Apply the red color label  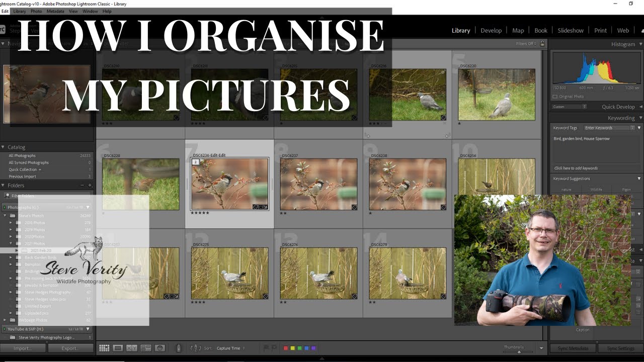[286, 348]
